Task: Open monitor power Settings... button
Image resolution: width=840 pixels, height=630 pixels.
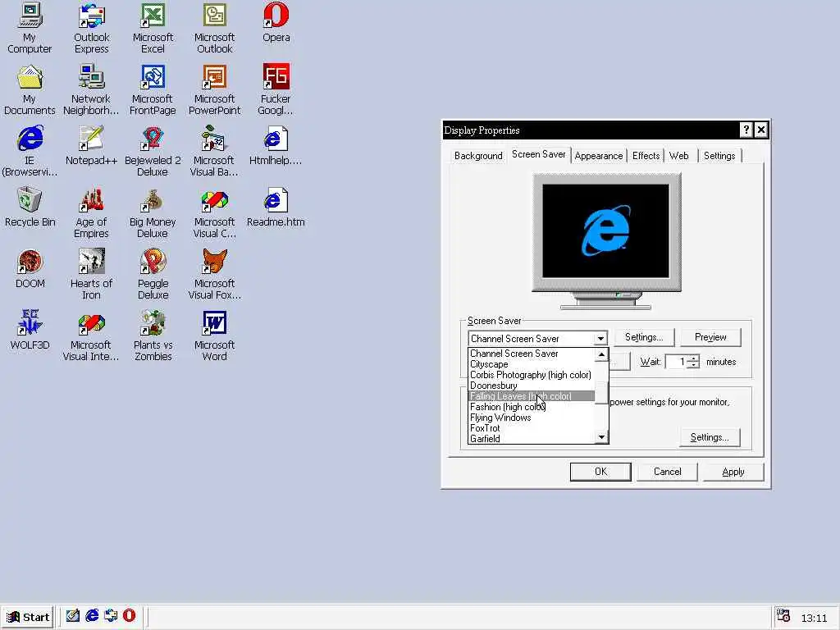Action: [x=710, y=438]
